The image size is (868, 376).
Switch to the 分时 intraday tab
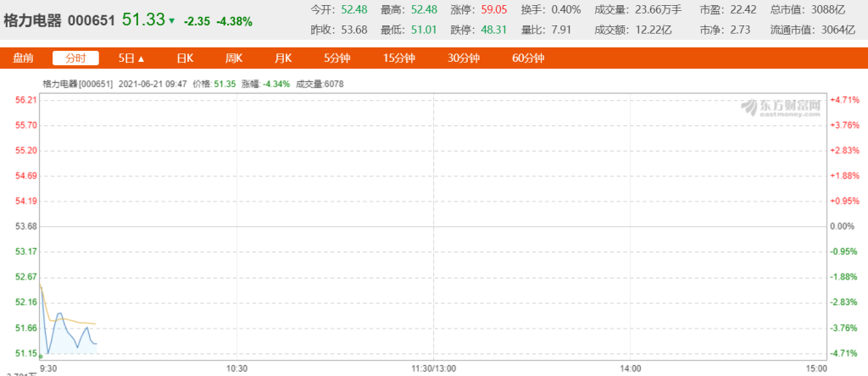coord(75,58)
